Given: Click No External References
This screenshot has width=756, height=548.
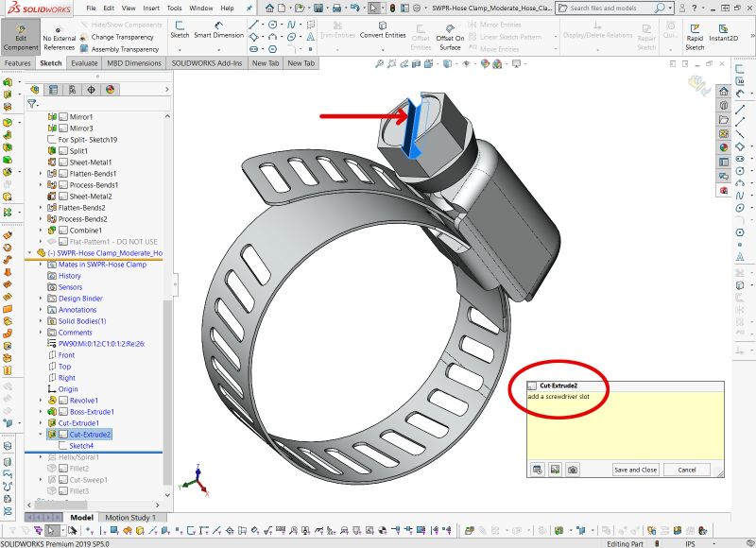Looking at the screenshot, I should point(59,39).
